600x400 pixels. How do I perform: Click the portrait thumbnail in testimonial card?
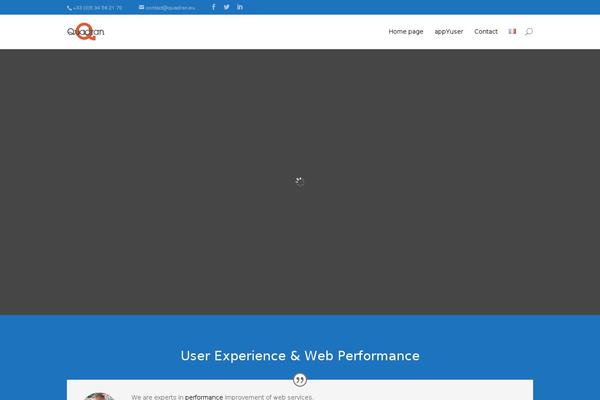(x=99, y=397)
